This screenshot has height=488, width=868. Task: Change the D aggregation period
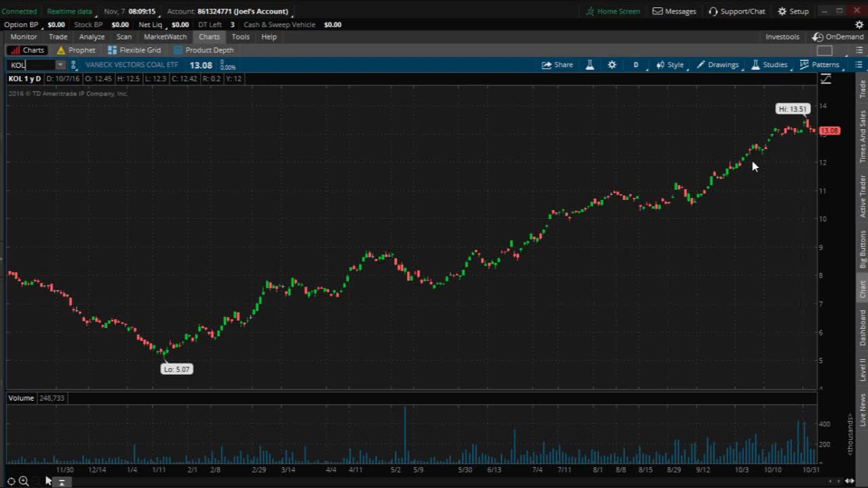tap(636, 65)
